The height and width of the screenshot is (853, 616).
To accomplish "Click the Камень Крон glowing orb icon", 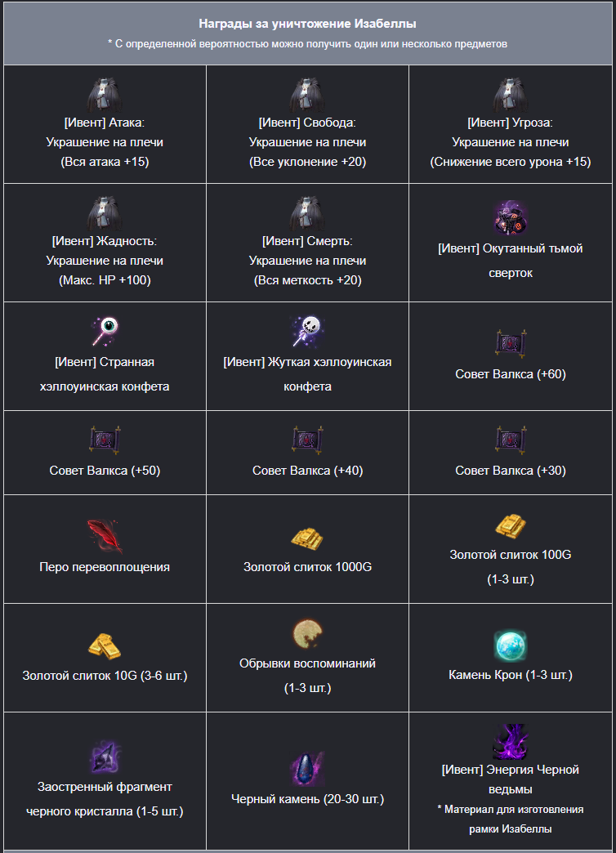I will click(x=511, y=645).
